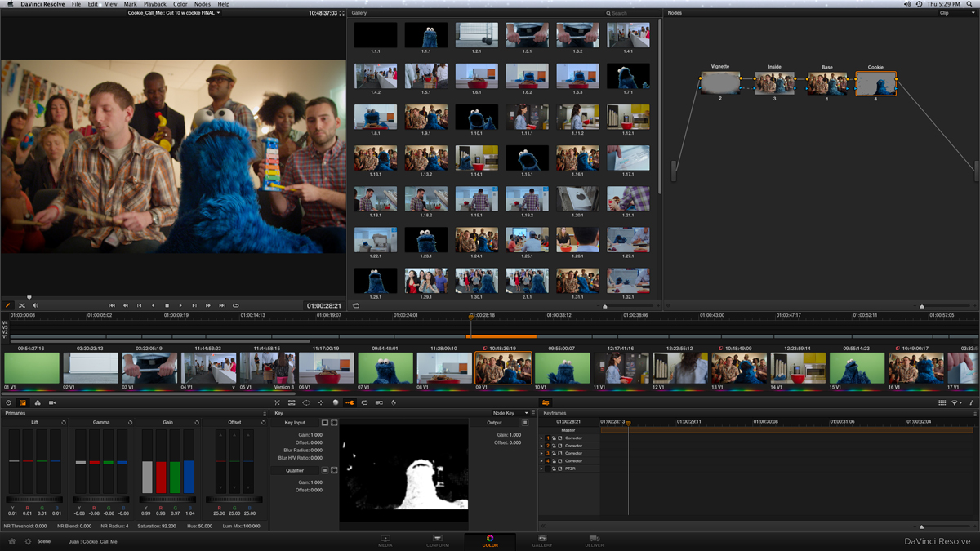Open the filter funnel dropdown above Keyframes
The height and width of the screenshot is (551, 980).
[x=955, y=402]
